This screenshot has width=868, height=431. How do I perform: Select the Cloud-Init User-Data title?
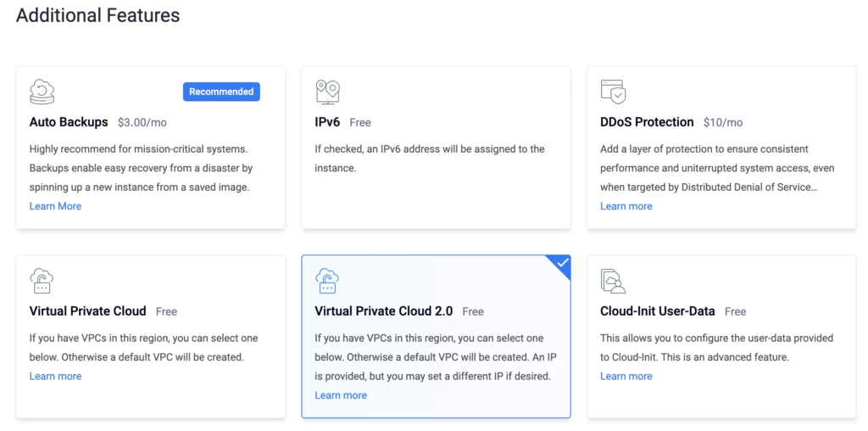click(657, 311)
